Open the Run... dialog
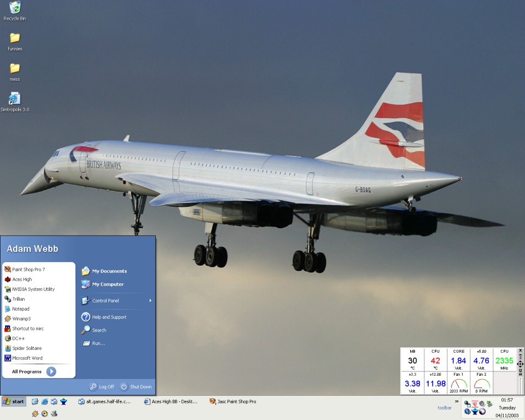Viewport: 525px width, 420px height. 116,343
